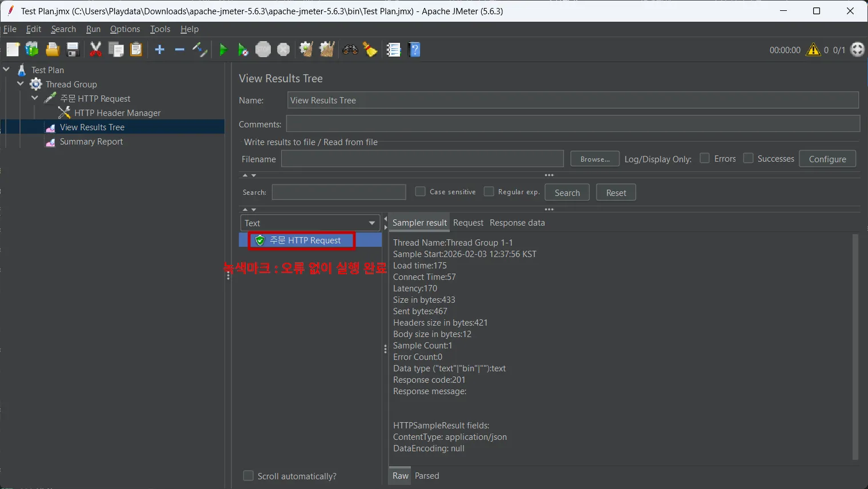
Task: Click the Paste clipboard icon
Action: [x=136, y=50]
